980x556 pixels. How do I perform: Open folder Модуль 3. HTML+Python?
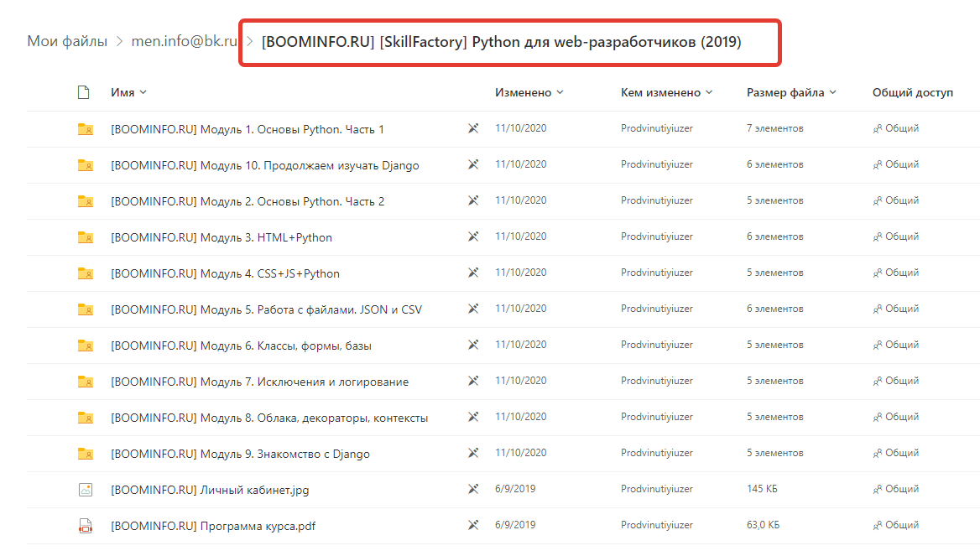pyautogui.click(x=222, y=237)
